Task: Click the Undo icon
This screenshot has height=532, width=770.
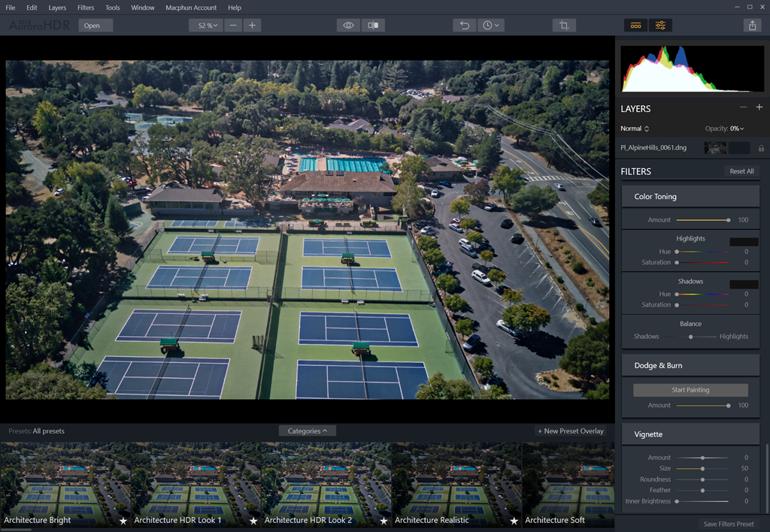Action: pyautogui.click(x=464, y=25)
